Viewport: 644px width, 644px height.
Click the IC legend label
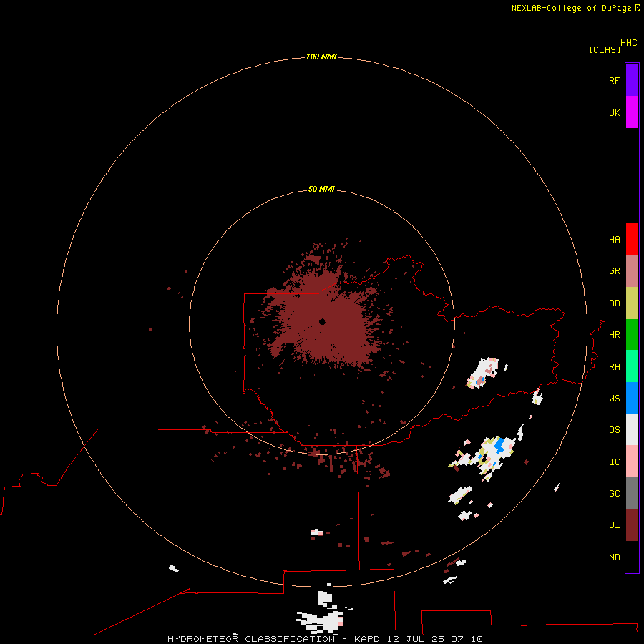pyautogui.click(x=614, y=462)
